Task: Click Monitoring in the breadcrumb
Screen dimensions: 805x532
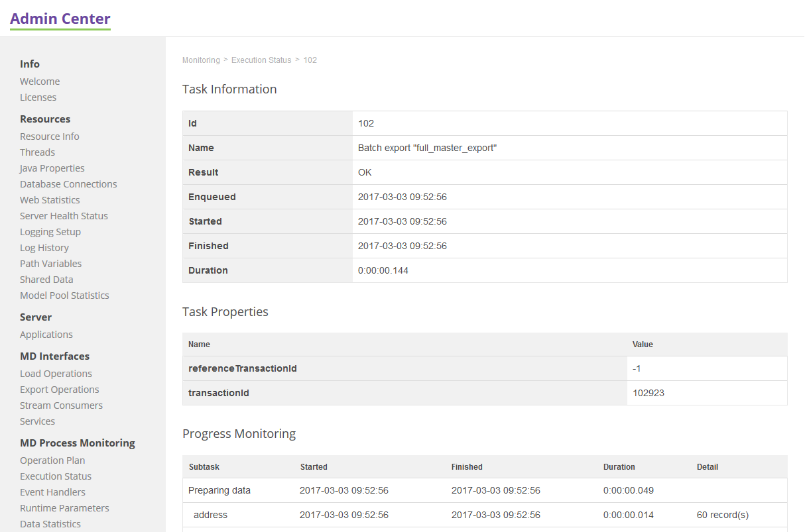Action: click(x=201, y=60)
